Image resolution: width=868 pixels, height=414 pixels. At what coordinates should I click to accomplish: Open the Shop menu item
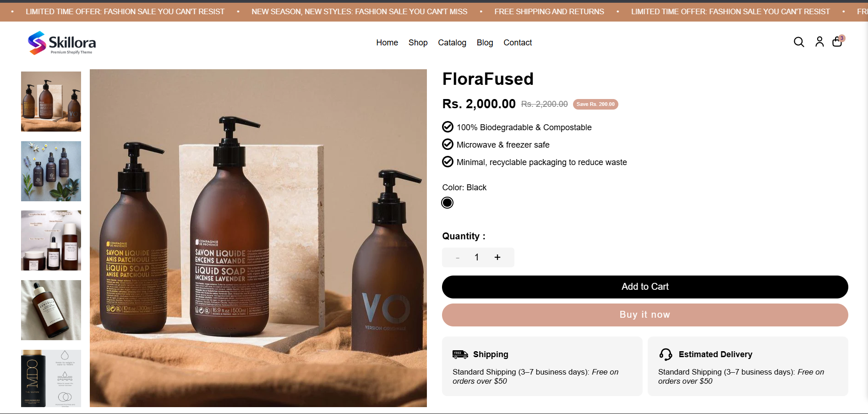tap(418, 43)
